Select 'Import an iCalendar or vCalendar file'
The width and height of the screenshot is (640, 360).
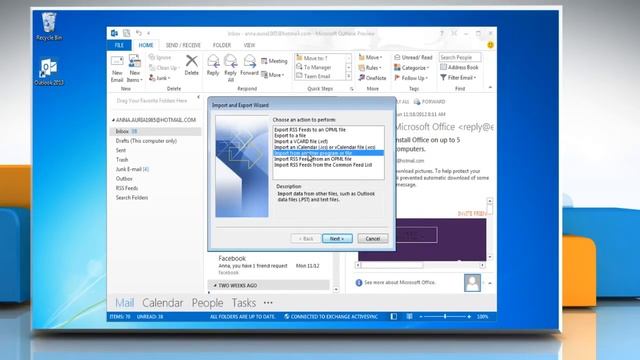click(328, 147)
